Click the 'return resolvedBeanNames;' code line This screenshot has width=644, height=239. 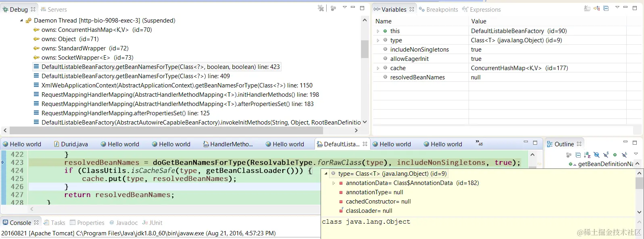point(119,195)
